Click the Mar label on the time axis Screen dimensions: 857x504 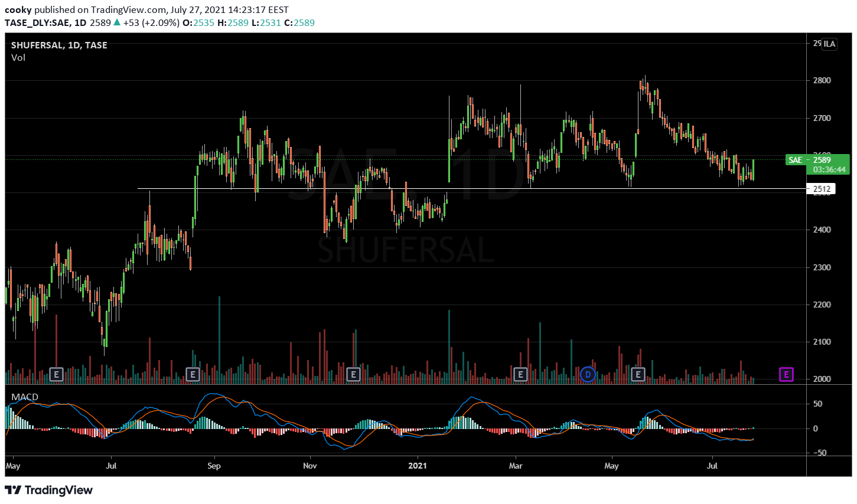[516, 466]
